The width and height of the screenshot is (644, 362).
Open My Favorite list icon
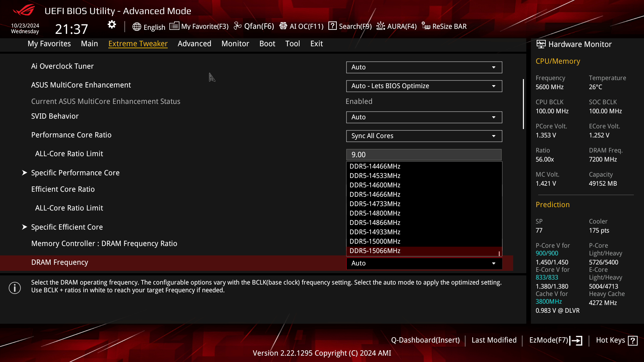[174, 26]
